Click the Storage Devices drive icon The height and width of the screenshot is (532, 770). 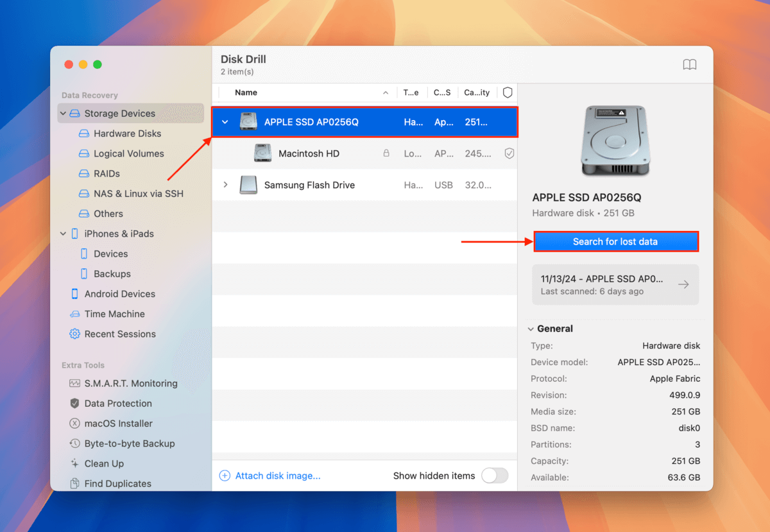tap(75, 114)
